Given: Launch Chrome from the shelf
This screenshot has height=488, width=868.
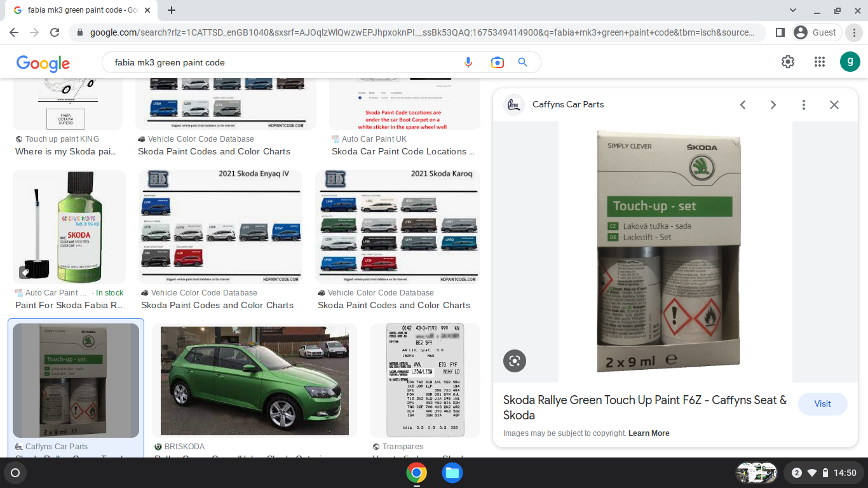Looking at the screenshot, I should [416, 473].
